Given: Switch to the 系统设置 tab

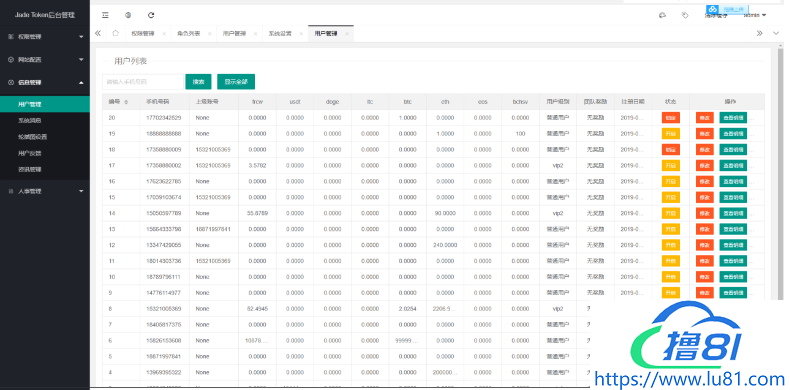Looking at the screenshot, I should 279,34.
